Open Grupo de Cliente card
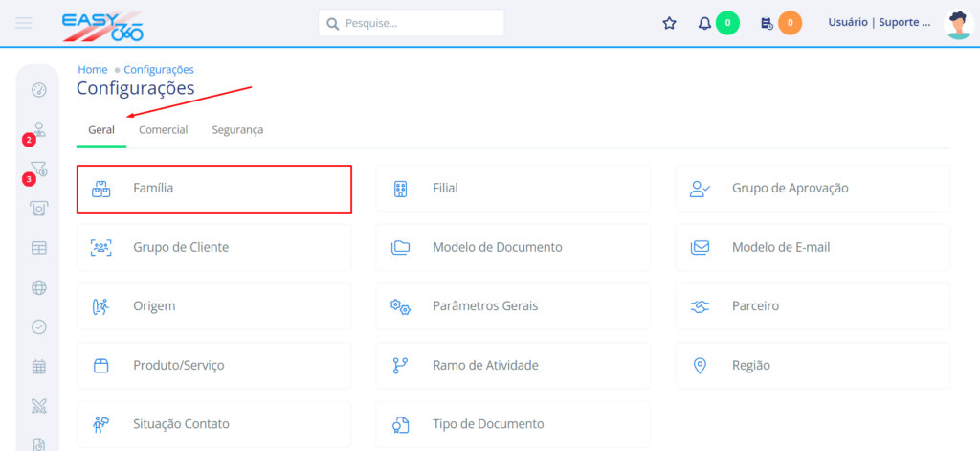Viewport: 980px width, 451px height. (213, 247)
